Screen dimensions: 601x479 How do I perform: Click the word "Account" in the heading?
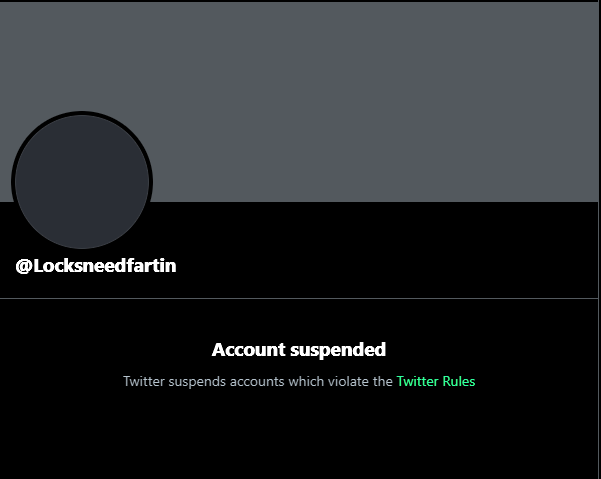click(x=249, y=350)
